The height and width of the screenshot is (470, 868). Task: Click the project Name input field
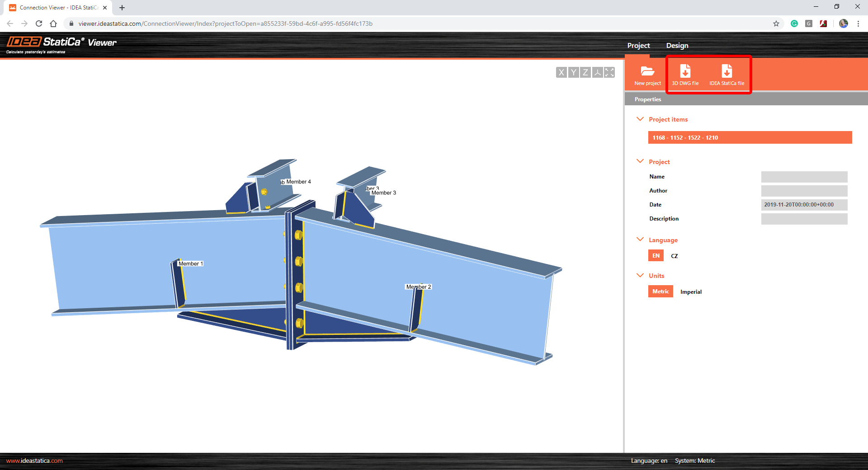[804, 177]
